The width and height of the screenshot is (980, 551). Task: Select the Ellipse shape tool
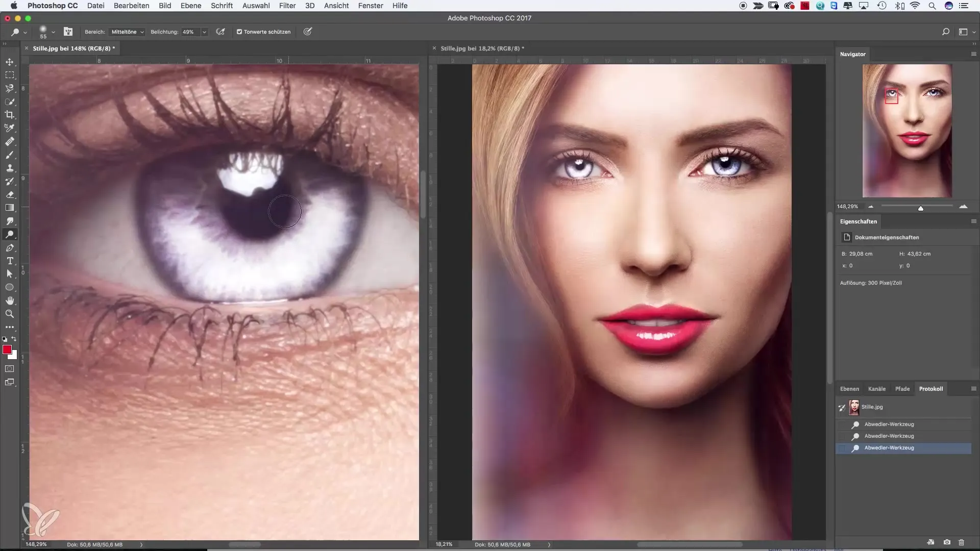coord(10,287)
